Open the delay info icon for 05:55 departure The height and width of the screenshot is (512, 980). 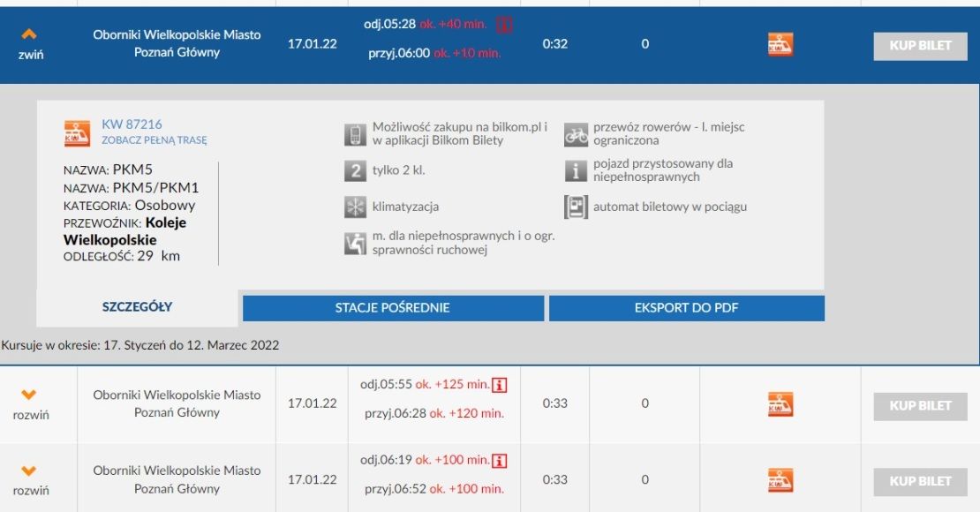[x=500, y=385]
